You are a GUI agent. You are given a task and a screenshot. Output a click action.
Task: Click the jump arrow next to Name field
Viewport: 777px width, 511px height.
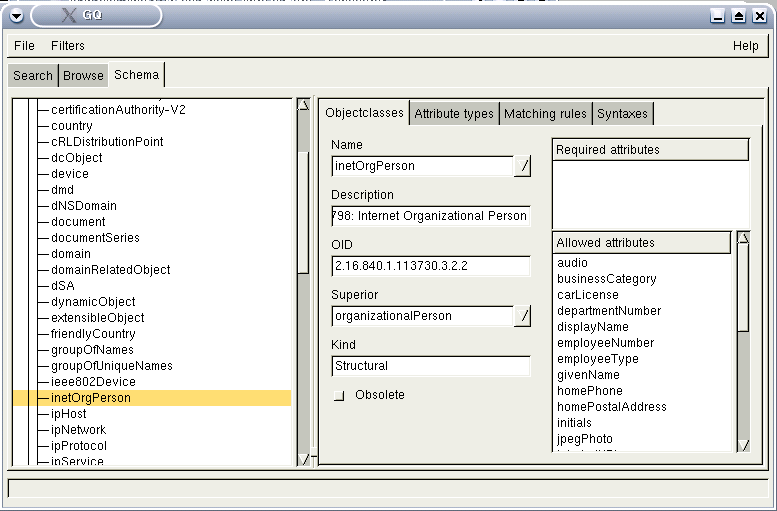pyautogui.click(x=522, y=166)
